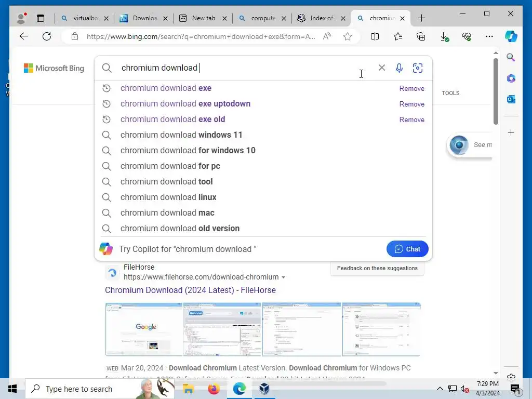532x399 pixels.
Task: Open Outlook icon in Edge sidebar
Action: tap(511, 99)
